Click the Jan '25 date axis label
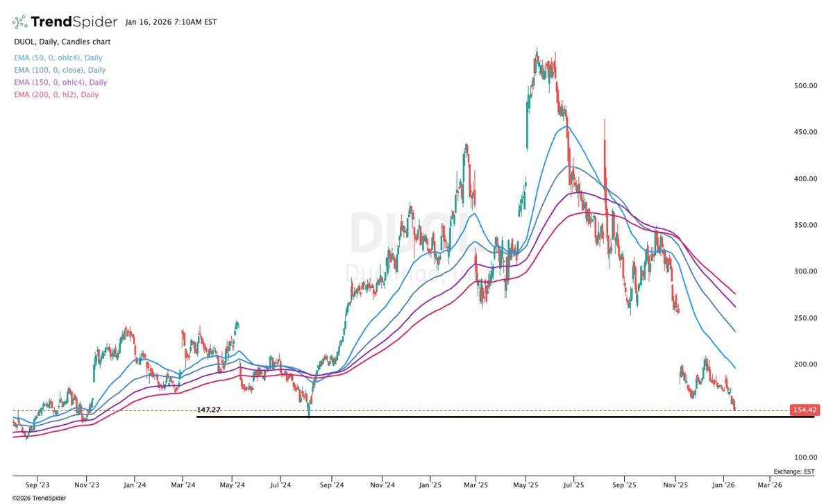Screen dimensions: 833x504 [430, 485]
